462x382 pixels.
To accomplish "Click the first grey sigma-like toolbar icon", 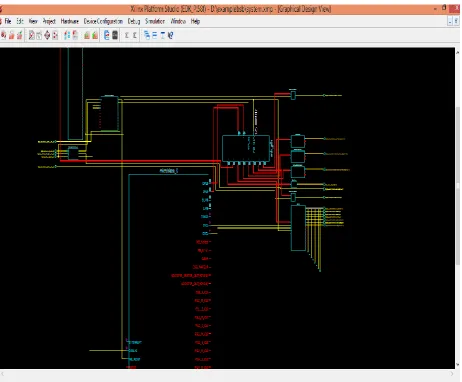I will pos(127,35).
